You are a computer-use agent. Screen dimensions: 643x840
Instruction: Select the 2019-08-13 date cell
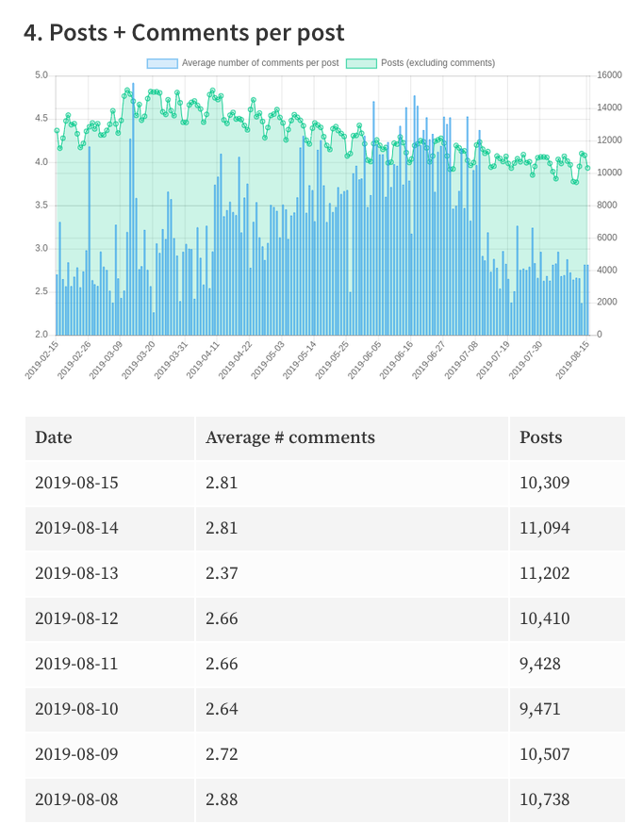[x=76, y=573]
